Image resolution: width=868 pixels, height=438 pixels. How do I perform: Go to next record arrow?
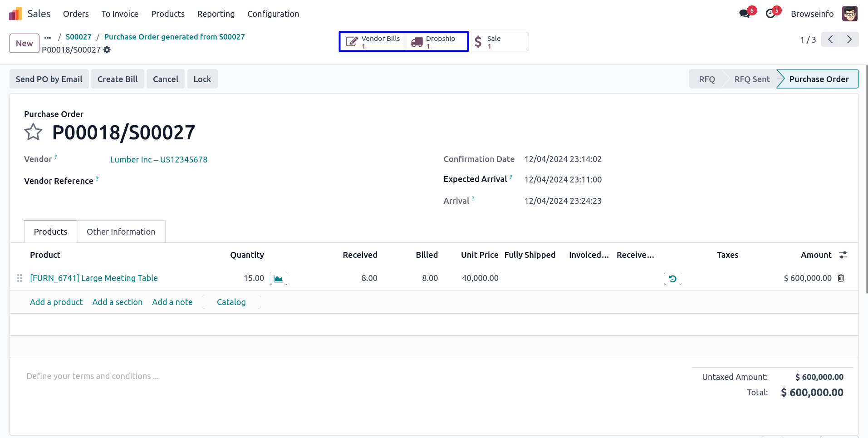click(849, 39)
